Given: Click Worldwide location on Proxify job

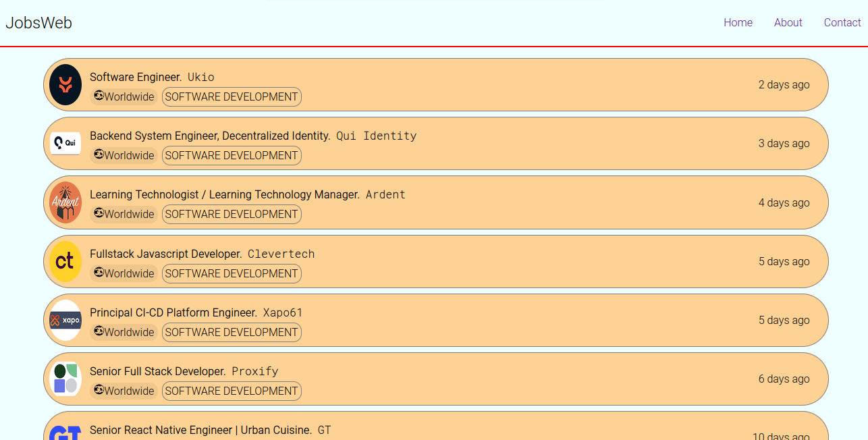Looking at the screenshot, I should [x=124, y=391].
